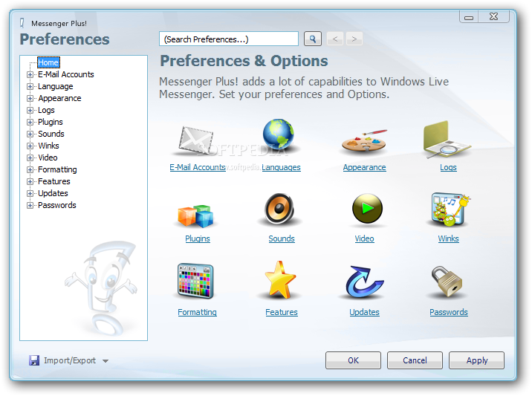This screenshot has width=532, height=396.
Task: Open the Plugins colored cubes icon
Action: pyautogui.click(x=195, y=215)
